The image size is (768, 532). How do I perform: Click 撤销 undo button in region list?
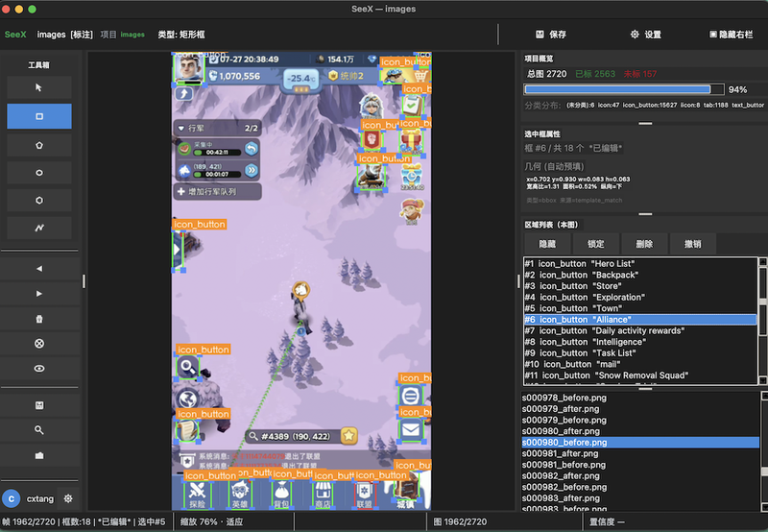tap(692, 244)
